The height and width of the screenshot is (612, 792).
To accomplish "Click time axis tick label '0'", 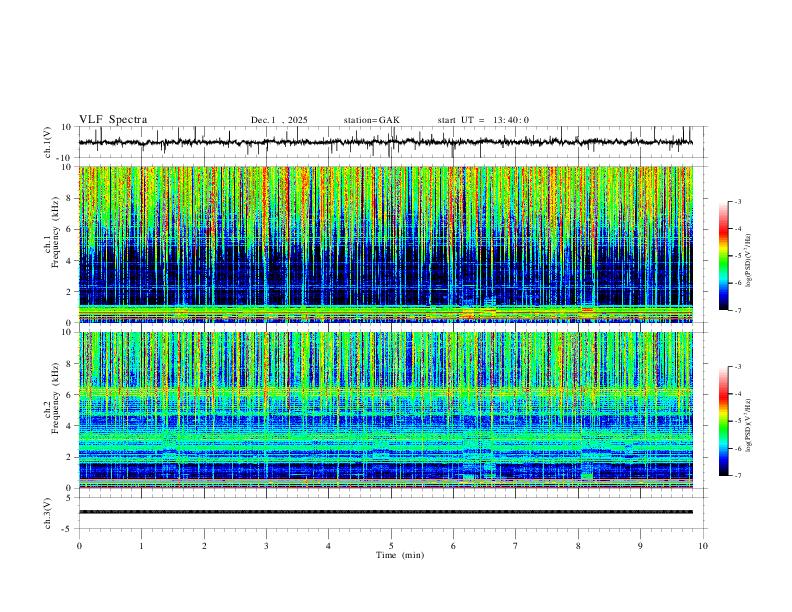I will 79,546.
